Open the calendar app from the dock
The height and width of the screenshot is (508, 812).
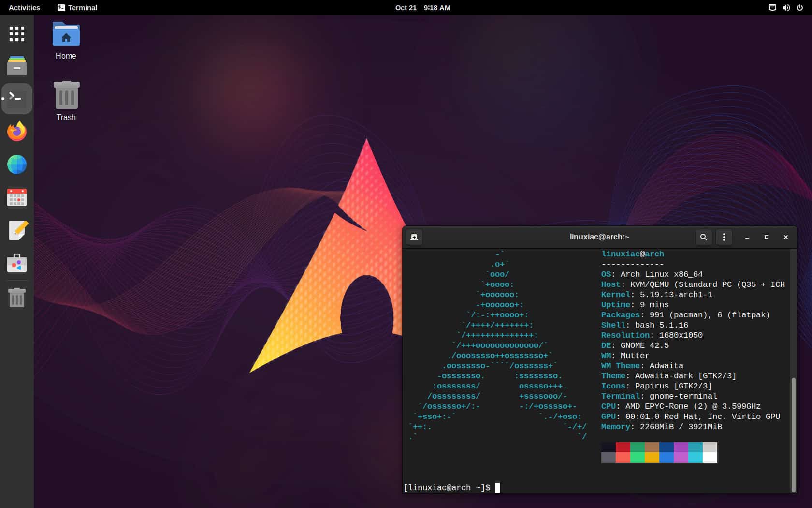(x=16, y=197)
